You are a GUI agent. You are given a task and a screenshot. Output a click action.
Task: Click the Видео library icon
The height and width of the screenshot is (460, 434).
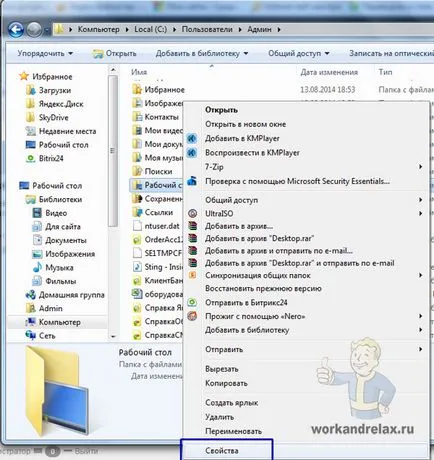click(x=37, y=213)
